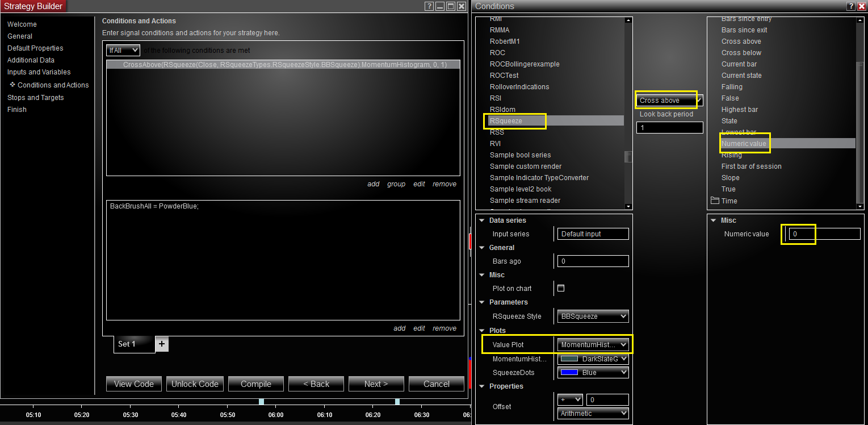Collapse the General section
868x425 pixels.
click(x=482, y=248)
